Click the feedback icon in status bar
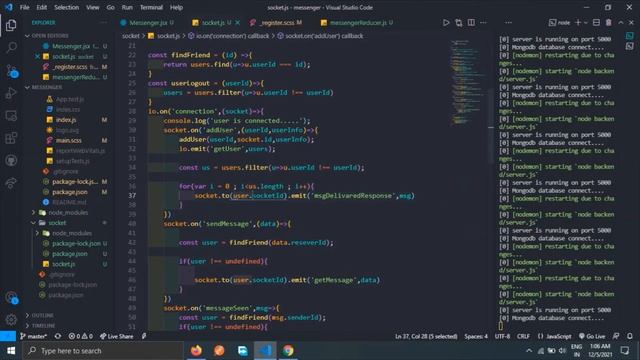This screenshot has height=360, width=640. click(x=616, y=336)
